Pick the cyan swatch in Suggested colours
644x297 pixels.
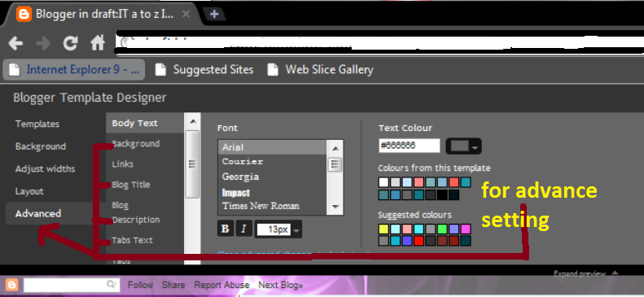click(x=419, y=229)
